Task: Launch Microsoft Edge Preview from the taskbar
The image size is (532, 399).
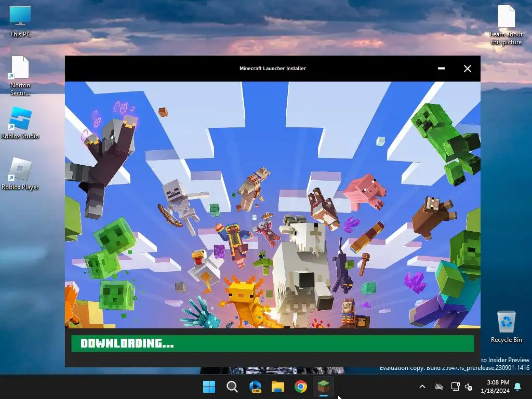Action: pos(255,387)
